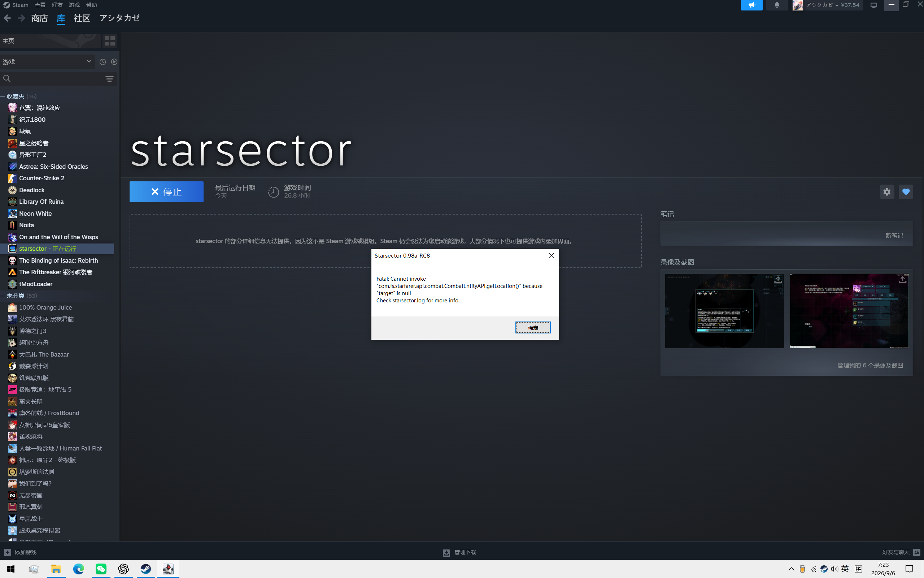
Task: Select Deadlock game icon
Action: [x=12, y=190]
